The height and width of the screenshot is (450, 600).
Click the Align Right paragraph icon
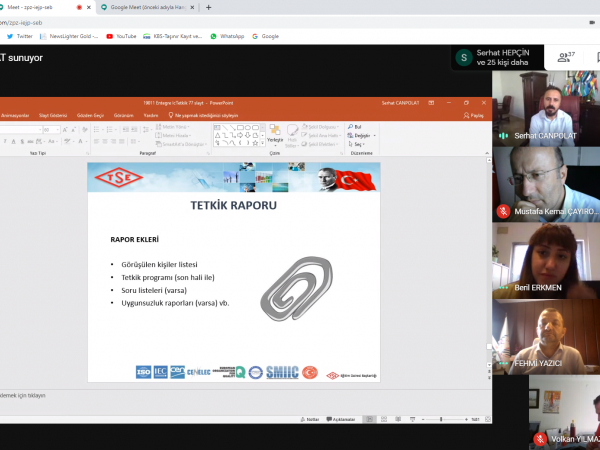[113, 141]
